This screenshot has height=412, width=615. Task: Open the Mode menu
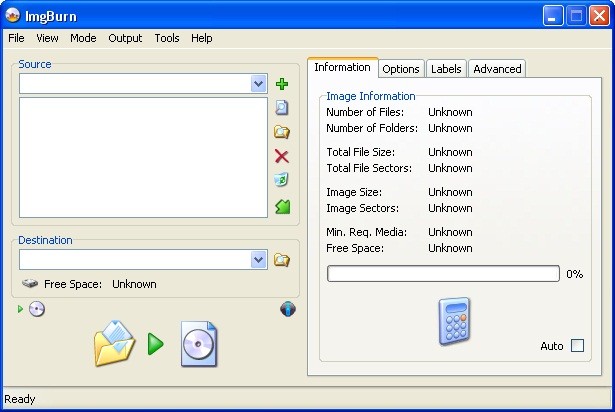coord(83,38)
